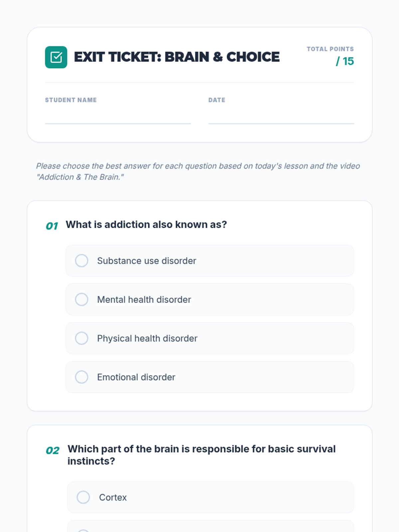Select the Substance use disorder radio button

[x=81, y=261]
